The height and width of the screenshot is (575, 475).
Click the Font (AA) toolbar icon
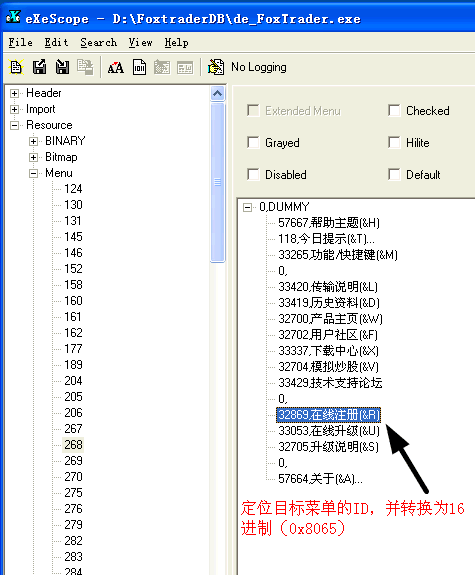tap(116, 67)
